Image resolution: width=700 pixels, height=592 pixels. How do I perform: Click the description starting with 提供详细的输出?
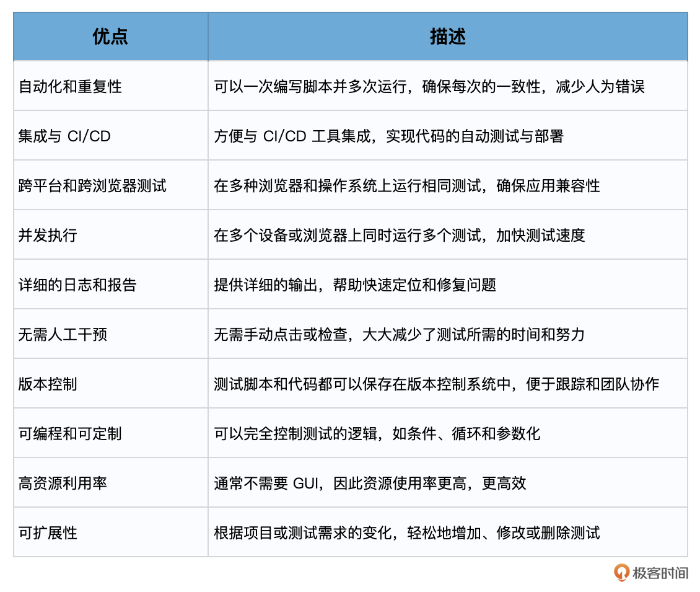tap(355, 285)
